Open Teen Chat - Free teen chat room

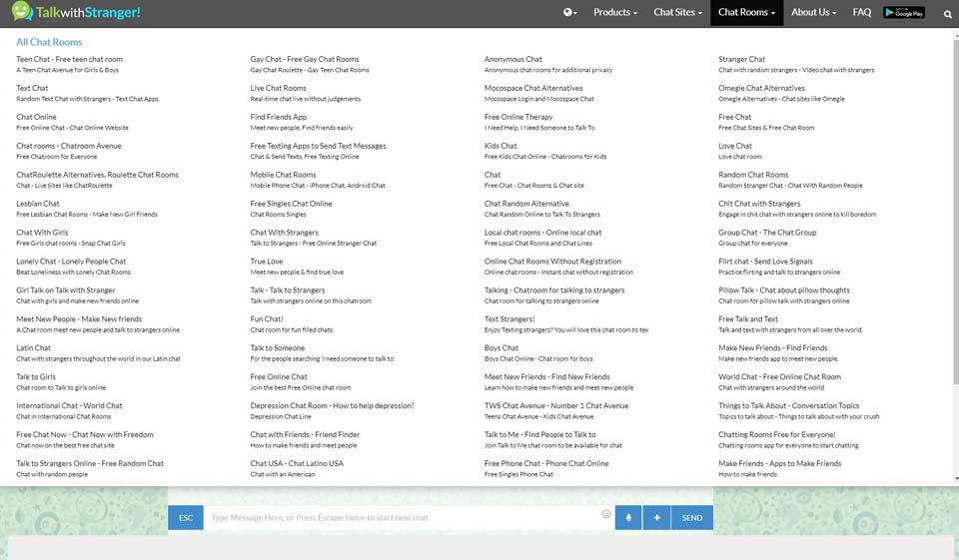click(x=69, y=60)
